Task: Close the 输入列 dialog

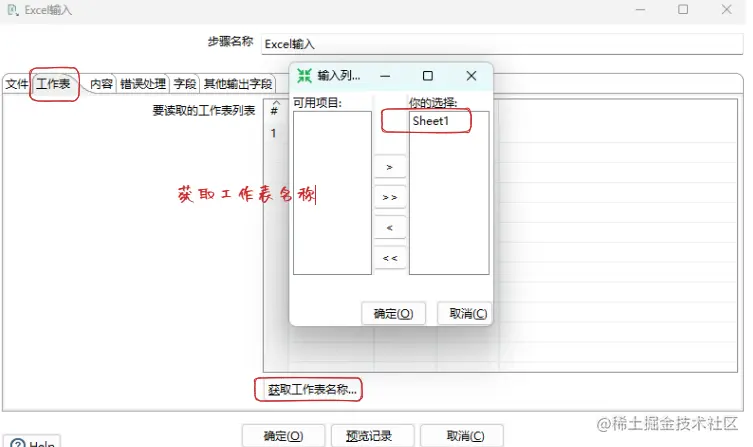Action: click(471, 76)
